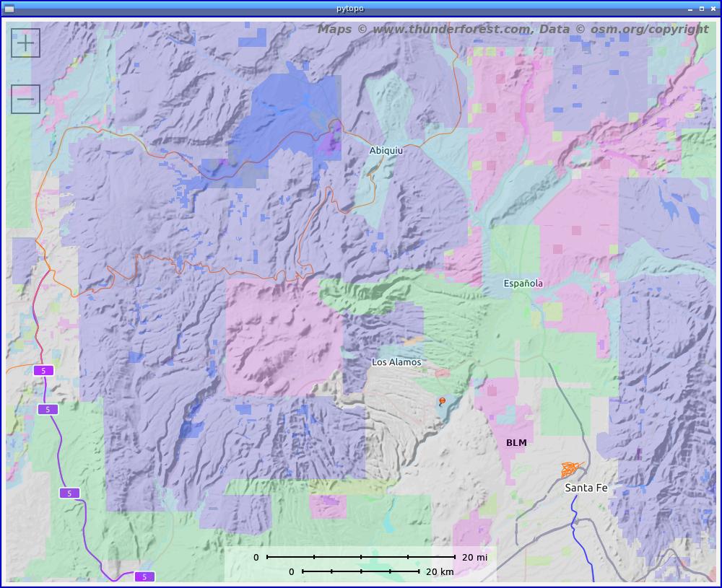Maximize the pytopo window
The width and height of the screenshot is (722, 588).
(702, 9)
